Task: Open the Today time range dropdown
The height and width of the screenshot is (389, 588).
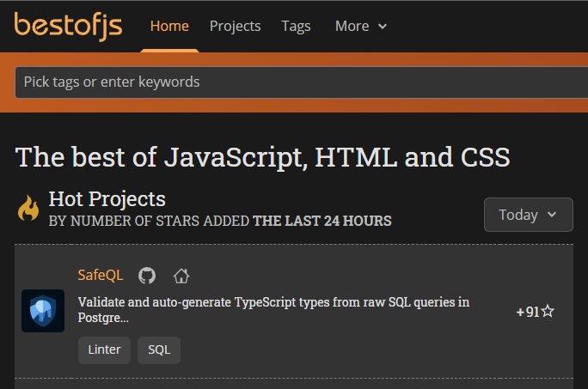Action: 529,215
